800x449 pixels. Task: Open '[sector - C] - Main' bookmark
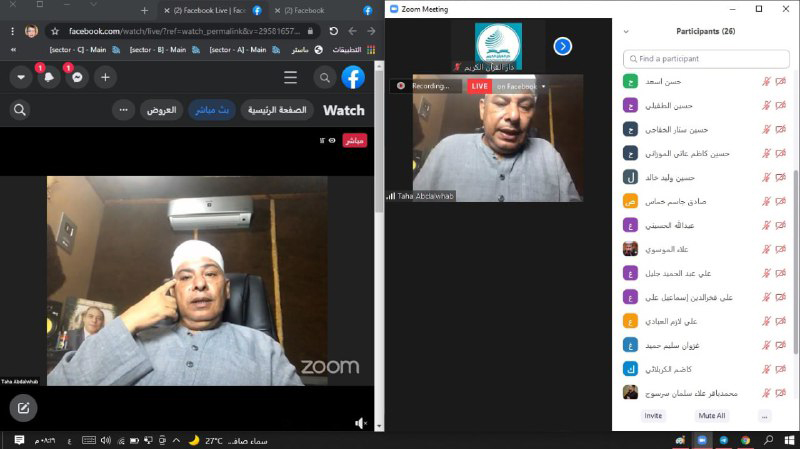(85, 50)
